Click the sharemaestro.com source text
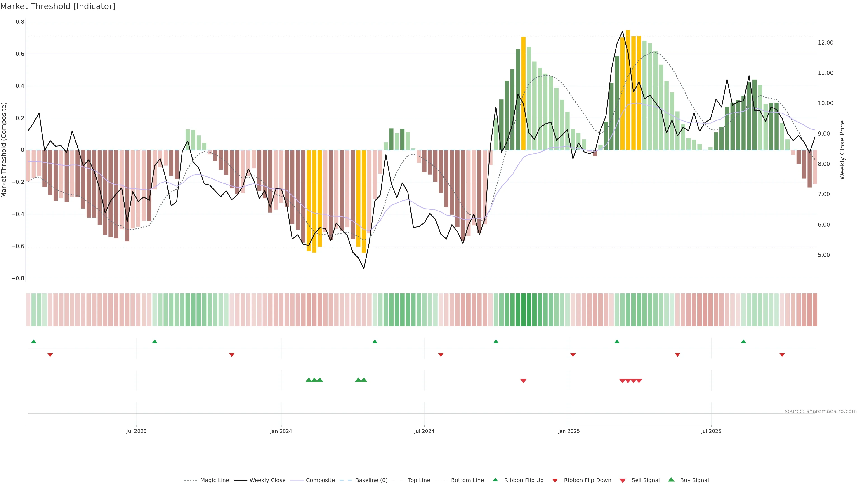The width and height of the screenshot is (868, 488). 821,411
